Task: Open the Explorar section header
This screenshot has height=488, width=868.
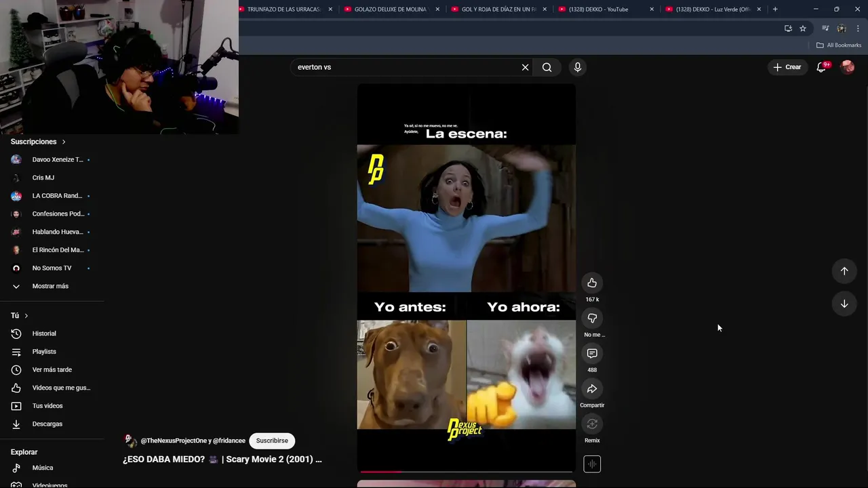Action: click(x=24, y=452)
